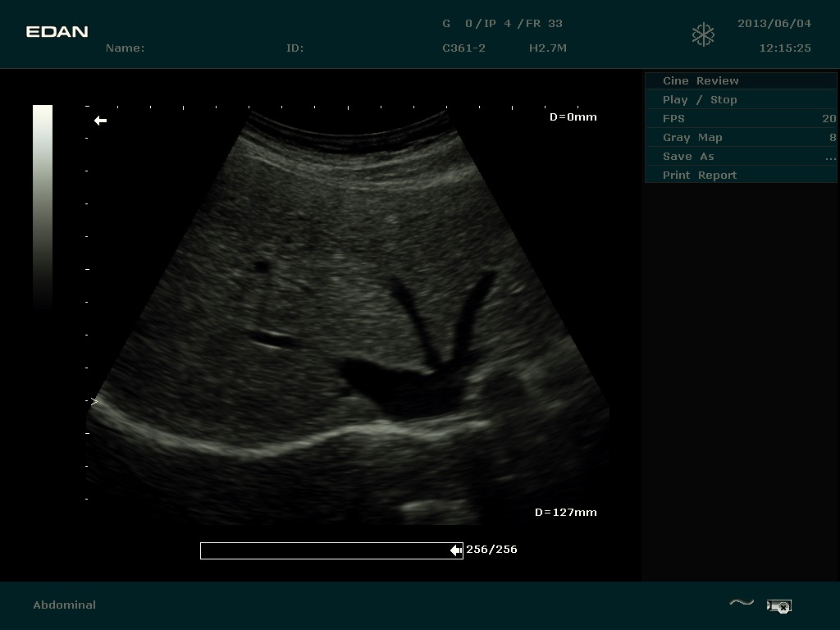Click the grayscale bar beside the image

click(x=43, y=205)
